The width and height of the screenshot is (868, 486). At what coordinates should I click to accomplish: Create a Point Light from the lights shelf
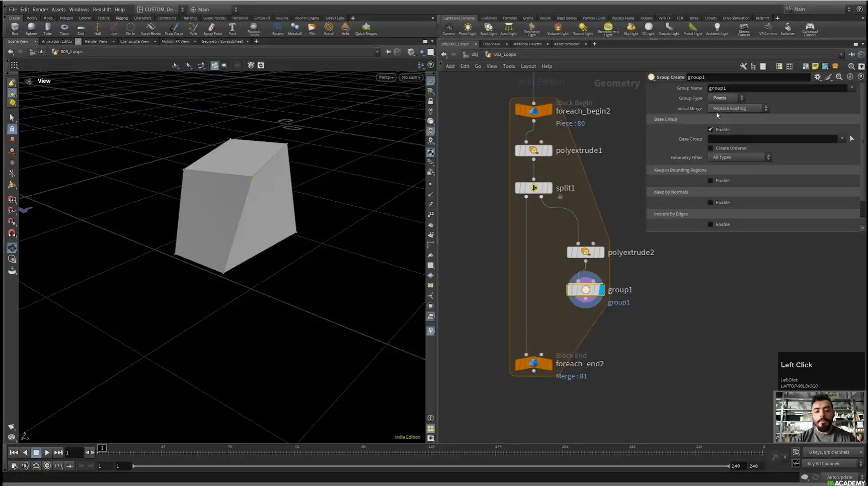tap(467, 29)
